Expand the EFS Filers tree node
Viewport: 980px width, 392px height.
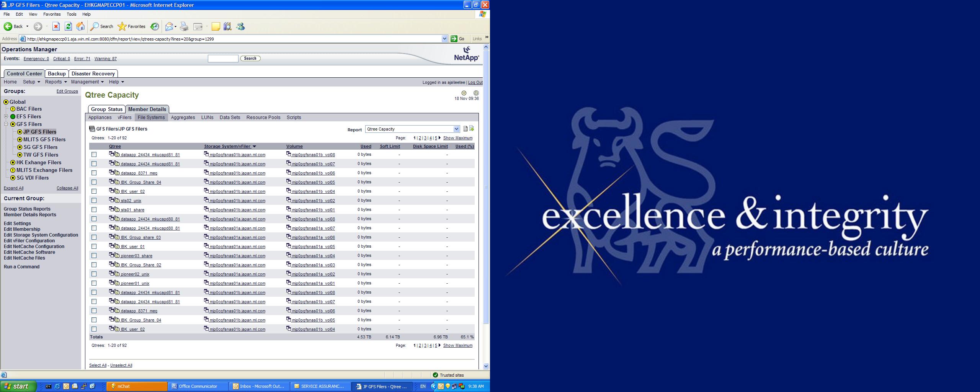pyautogui.click(x=6, y=117)
